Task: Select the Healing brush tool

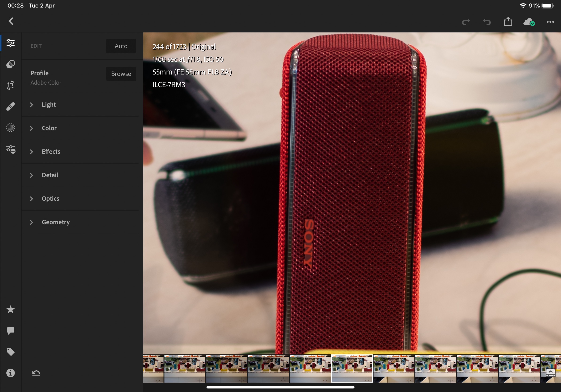Action: 11,106
